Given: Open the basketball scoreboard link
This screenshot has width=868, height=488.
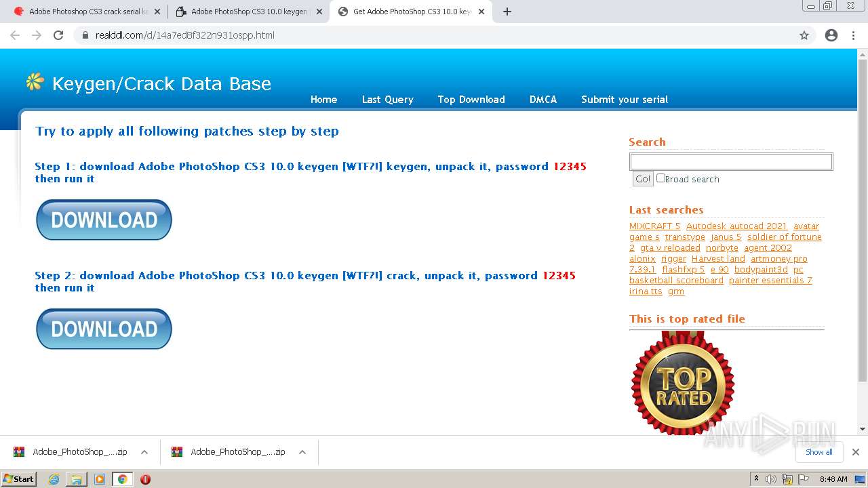Looking at the screenshot, I should click(676, 281).
